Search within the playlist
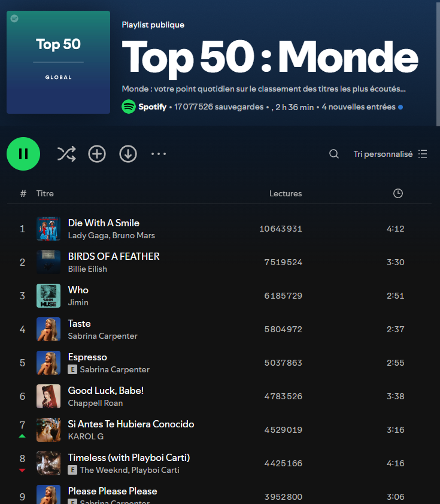Viewport: 440px width, 504px height. tap(334, 154)
